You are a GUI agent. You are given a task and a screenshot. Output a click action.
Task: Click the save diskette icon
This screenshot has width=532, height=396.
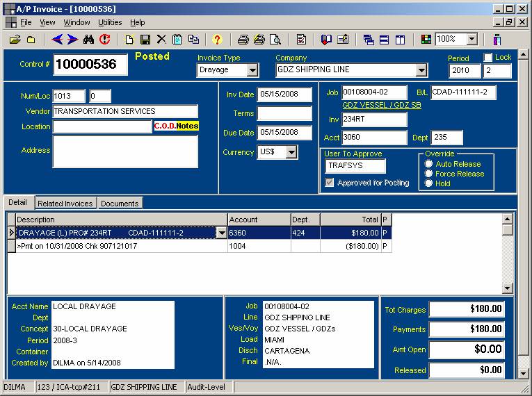tap(145, 40)
